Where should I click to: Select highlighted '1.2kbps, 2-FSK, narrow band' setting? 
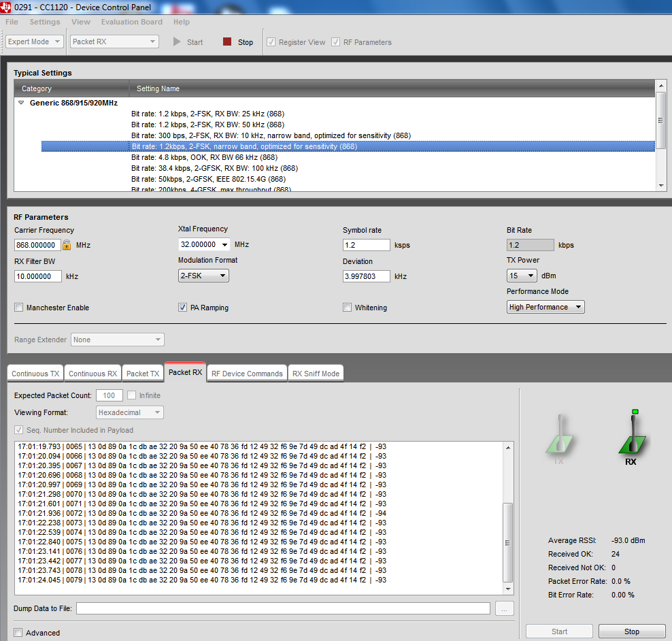[x=348, y=146]
